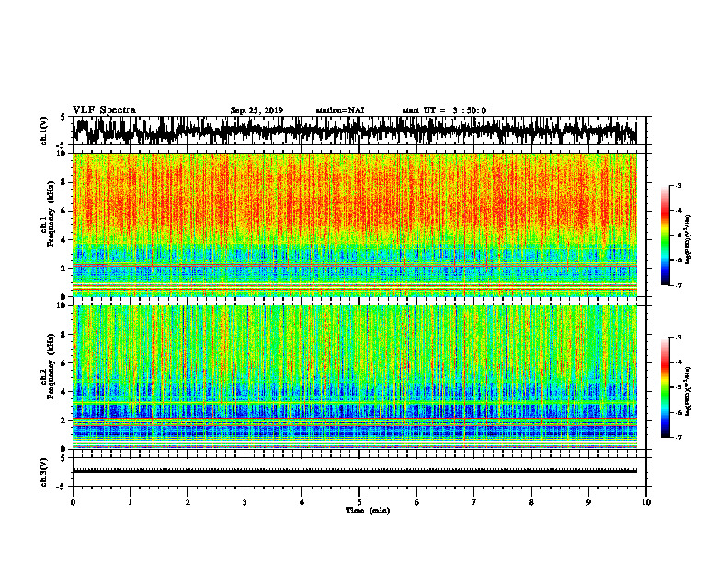Click the ch.1 frequency axis '4' tick label

(63, 240)
